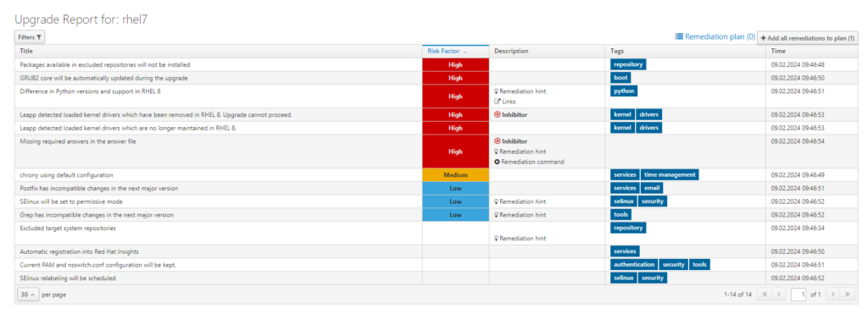Click High risk cell for GRUB2 row
868x314 pixels.
tap(455, 78)
